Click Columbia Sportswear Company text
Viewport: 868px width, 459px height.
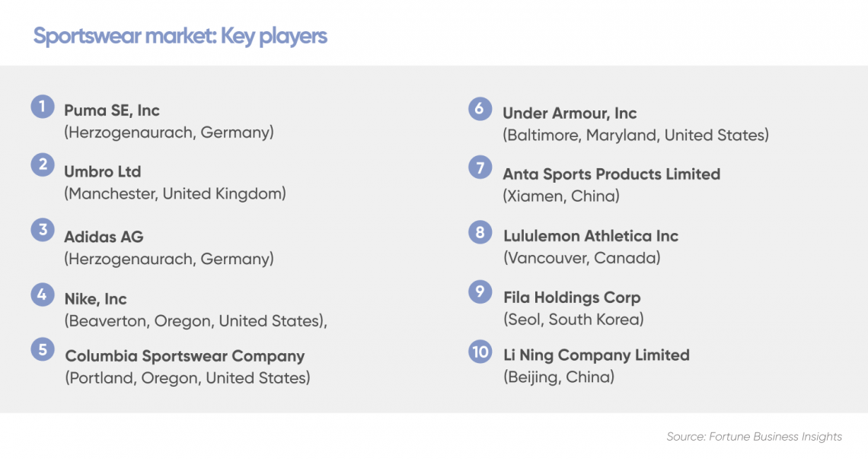click(185, 356)
